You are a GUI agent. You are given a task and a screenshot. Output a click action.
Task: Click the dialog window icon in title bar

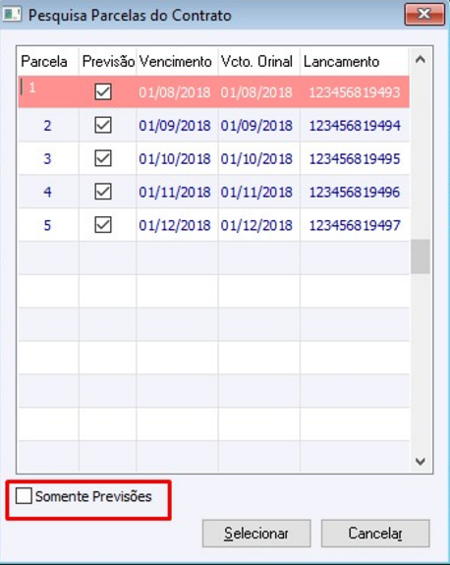(x=12, y=15)
